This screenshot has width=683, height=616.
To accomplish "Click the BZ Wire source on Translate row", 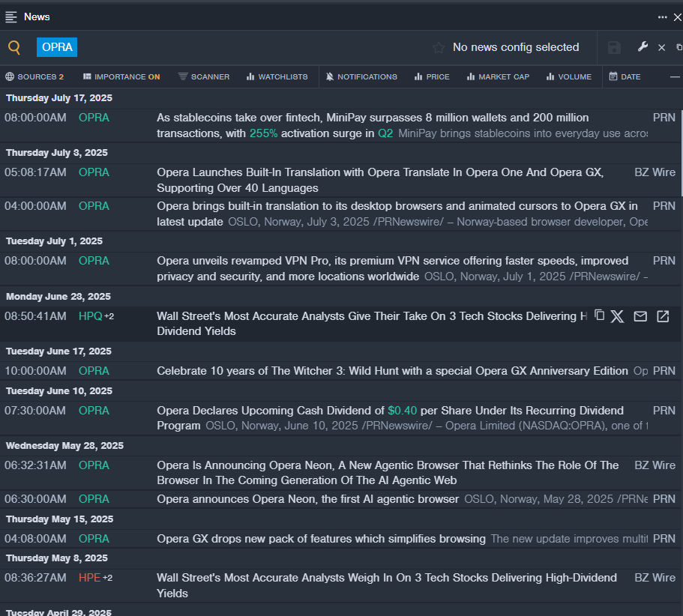I will click(x=655, y=172).
